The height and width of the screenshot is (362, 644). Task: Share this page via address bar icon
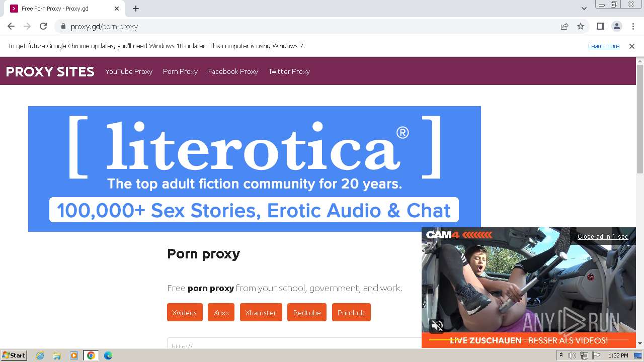coord(565,27)
